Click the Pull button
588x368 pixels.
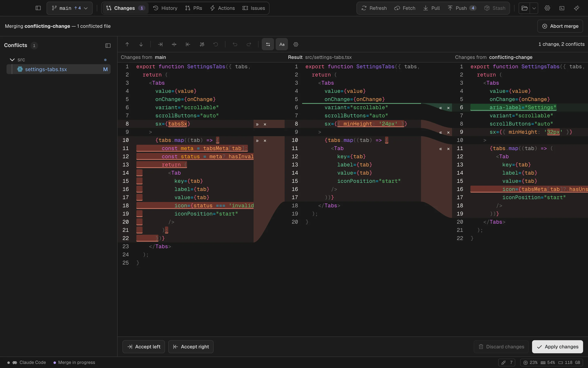tap(432, 8)
